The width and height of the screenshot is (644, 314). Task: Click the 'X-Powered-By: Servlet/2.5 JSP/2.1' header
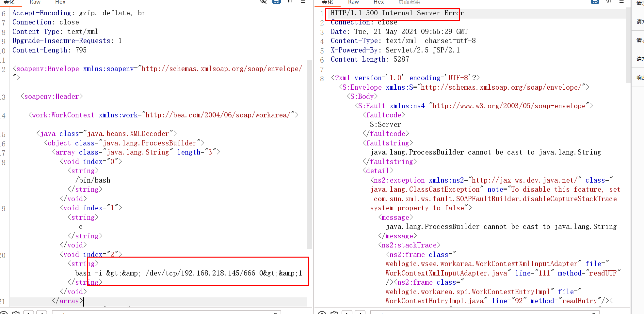(395, 50)
